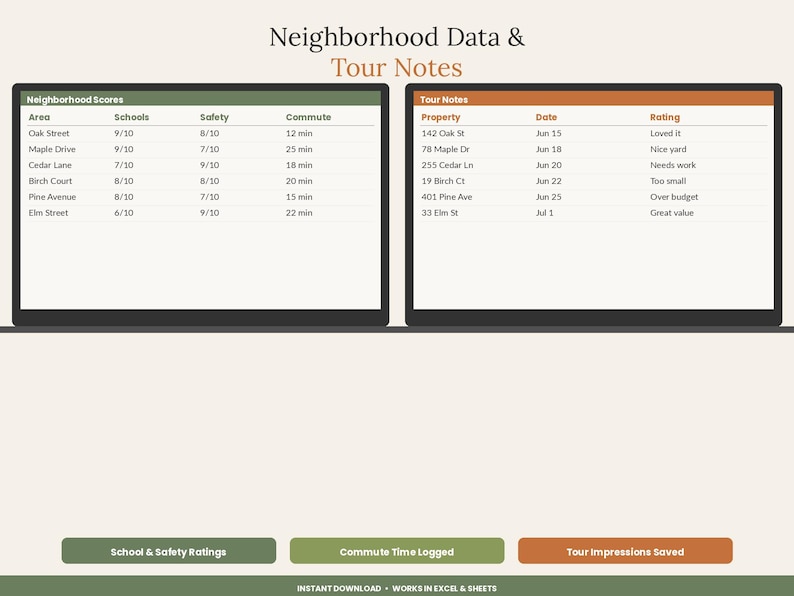
Task: Click the Rating column header
Action: [x=665, y=117]
